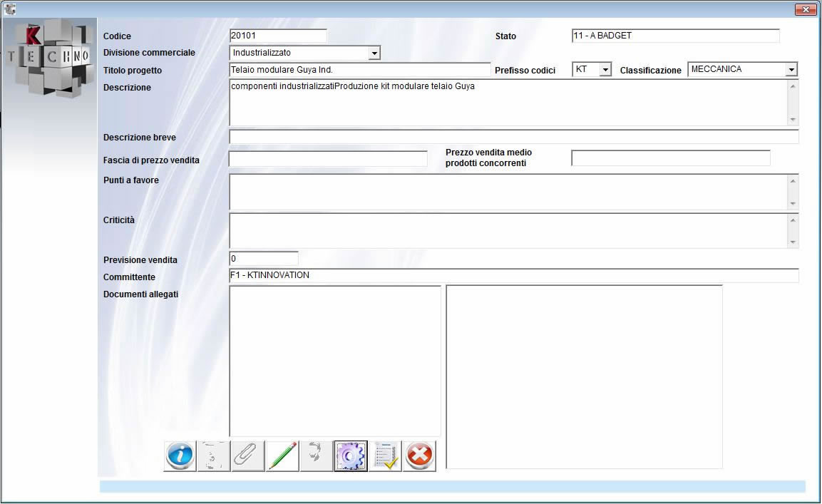The image size is (822, 504).
Task: Click the blue info button
Action: click(180, 456)
